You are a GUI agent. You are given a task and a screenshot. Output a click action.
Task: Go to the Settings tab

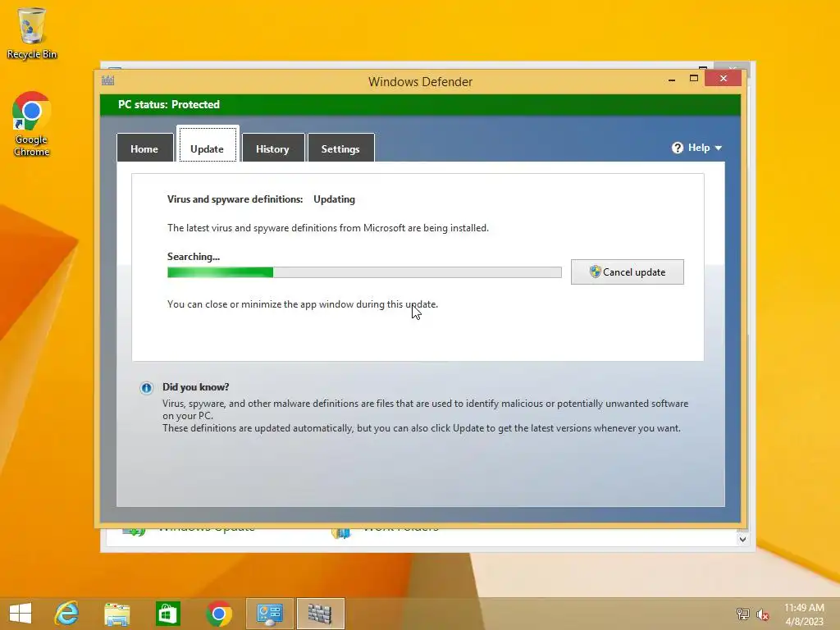pos(340,148)
